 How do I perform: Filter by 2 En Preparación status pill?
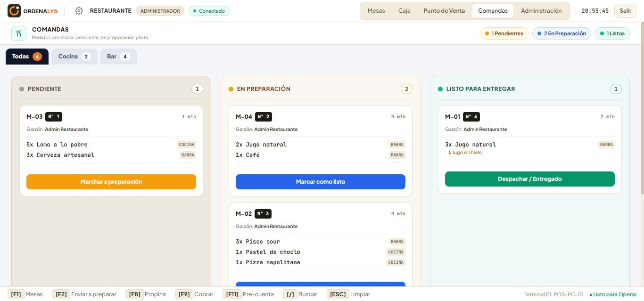click(x=561, y=33)
